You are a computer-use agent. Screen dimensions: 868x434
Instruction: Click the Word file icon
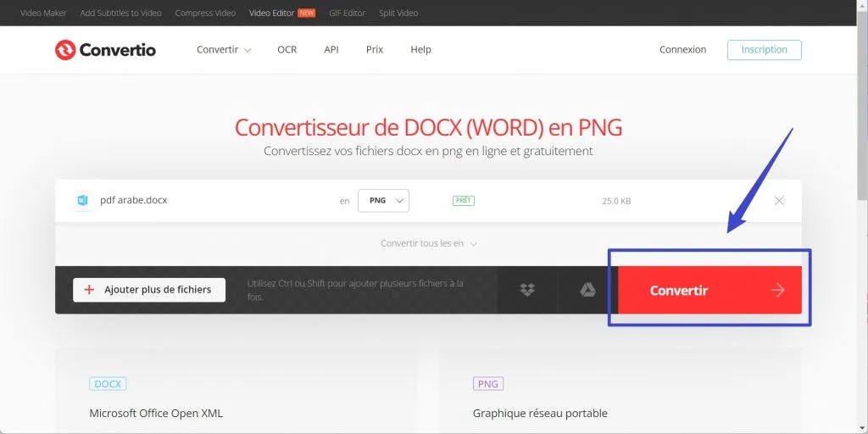coord(83,200)
